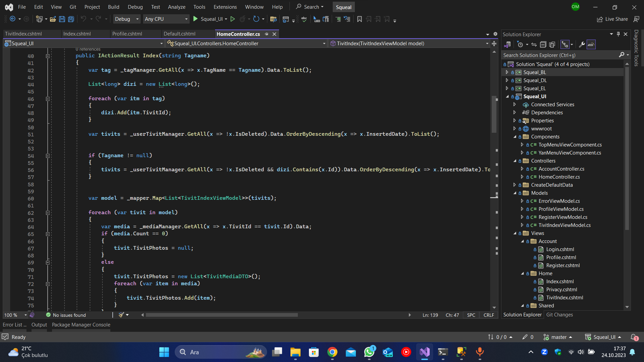The height and width of the screenshot is (362, 644).
Task: Click the Undo icon
Action: pyautogui.click(x=84, y=19)
